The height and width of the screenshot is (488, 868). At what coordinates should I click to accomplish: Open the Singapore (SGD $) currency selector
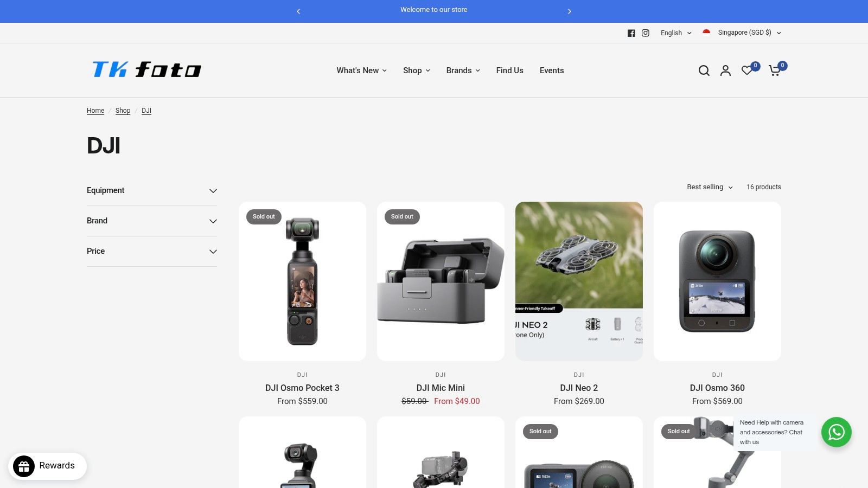pyautogui.click(x=742, y=33)
